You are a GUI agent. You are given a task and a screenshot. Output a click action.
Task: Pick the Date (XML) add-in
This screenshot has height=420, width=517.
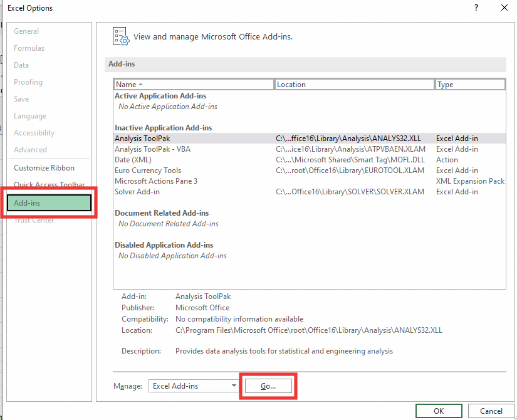133,160
